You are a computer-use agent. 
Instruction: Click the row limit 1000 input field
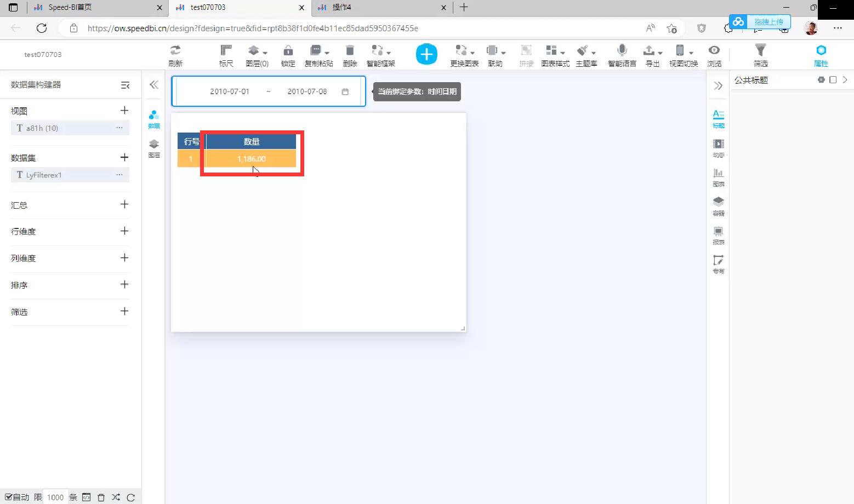[55, 497]
